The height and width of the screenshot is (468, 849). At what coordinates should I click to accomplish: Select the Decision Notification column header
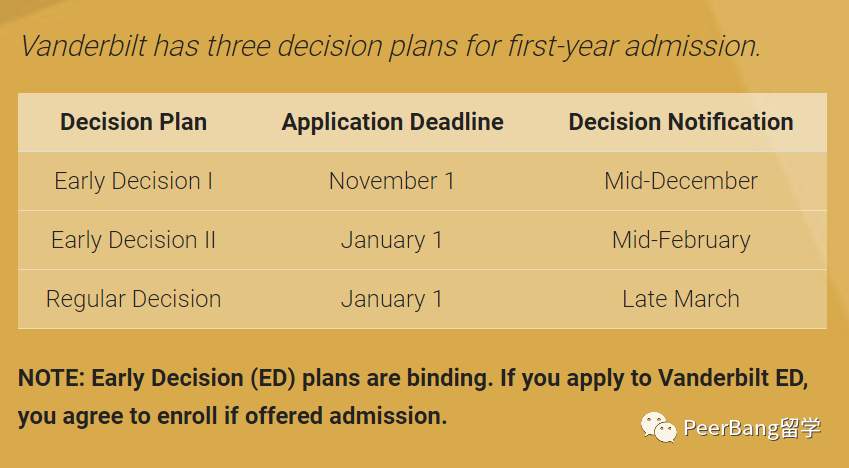[681, 122]
